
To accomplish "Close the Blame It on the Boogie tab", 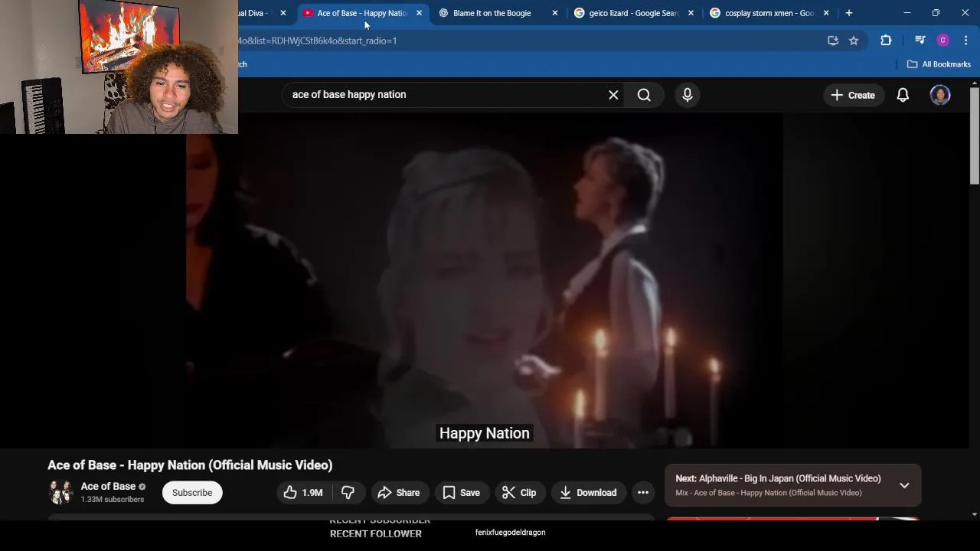I will [x=555, y=13].
